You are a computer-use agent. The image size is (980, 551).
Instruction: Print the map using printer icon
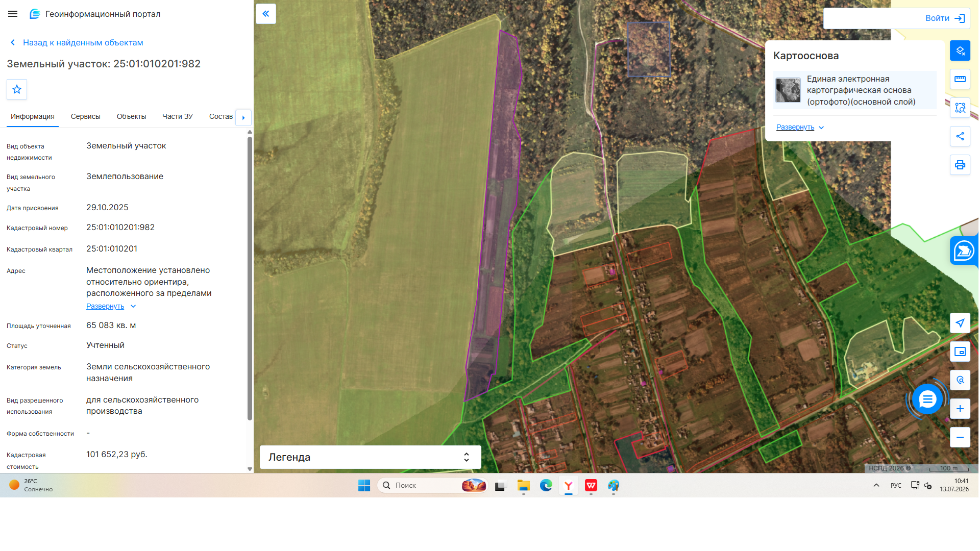point(960,165)
